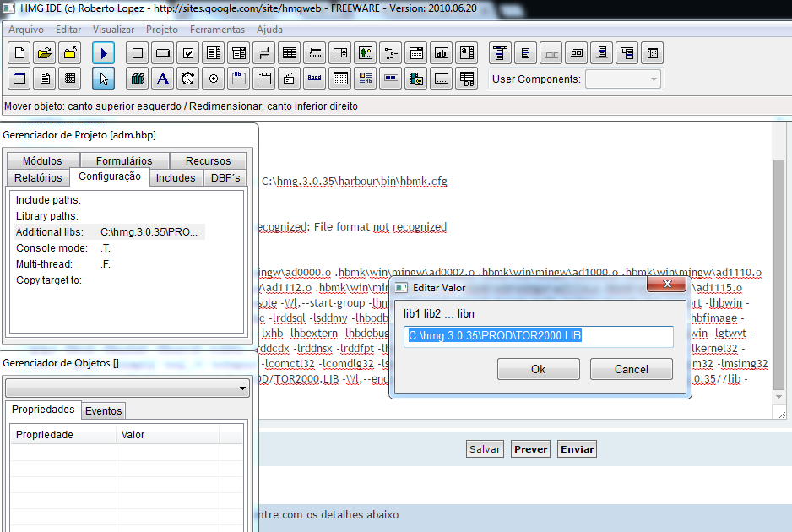This screenshot has height=532, width=792.
Task: Click Cancel in the Editar Valor dialog
Action: tap(631, 369)
